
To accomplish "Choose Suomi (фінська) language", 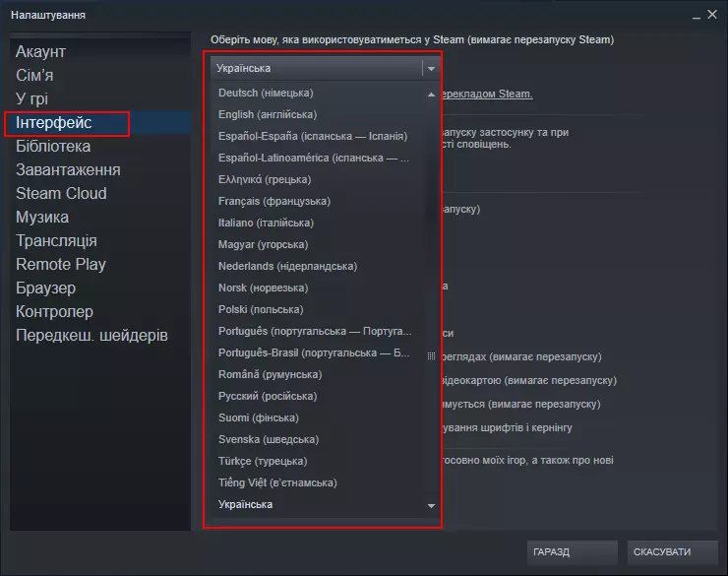I will tap(259, 418).
